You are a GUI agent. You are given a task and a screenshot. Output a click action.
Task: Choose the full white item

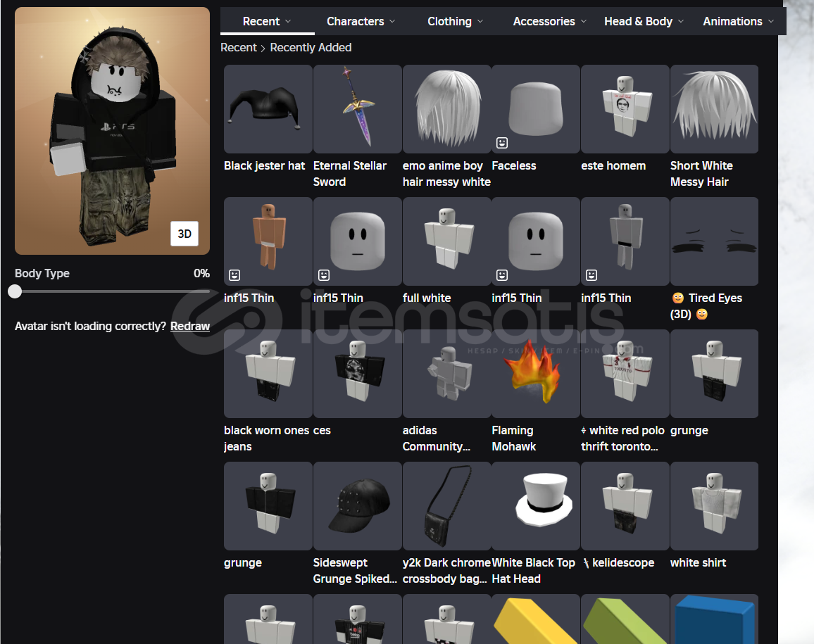tap(446, 241)
